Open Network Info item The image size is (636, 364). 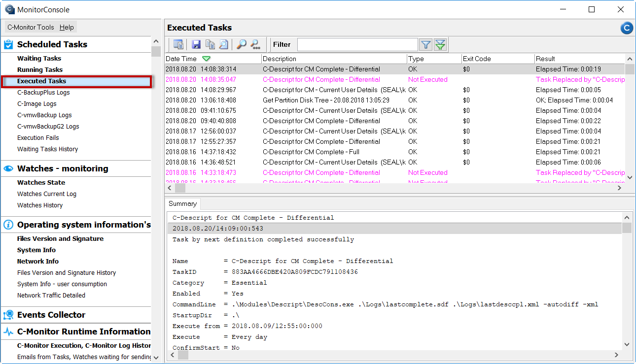click(38, 261)
